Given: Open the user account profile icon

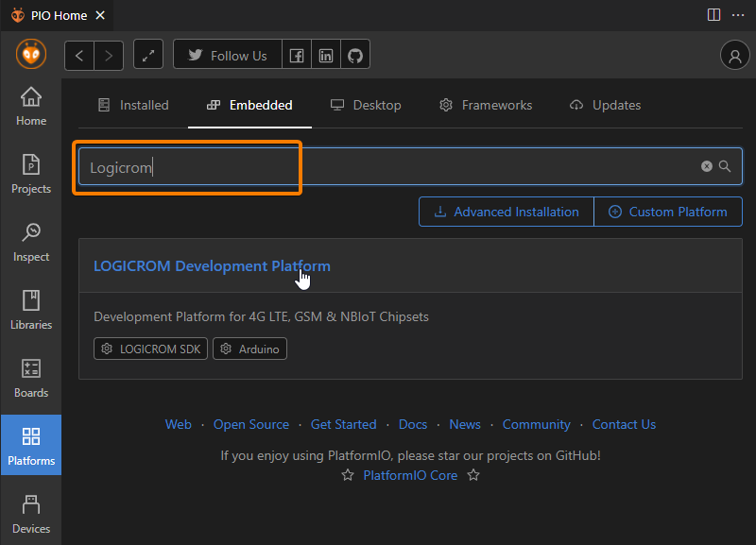Looking at the screenshot, I should (x=734, y=55).
